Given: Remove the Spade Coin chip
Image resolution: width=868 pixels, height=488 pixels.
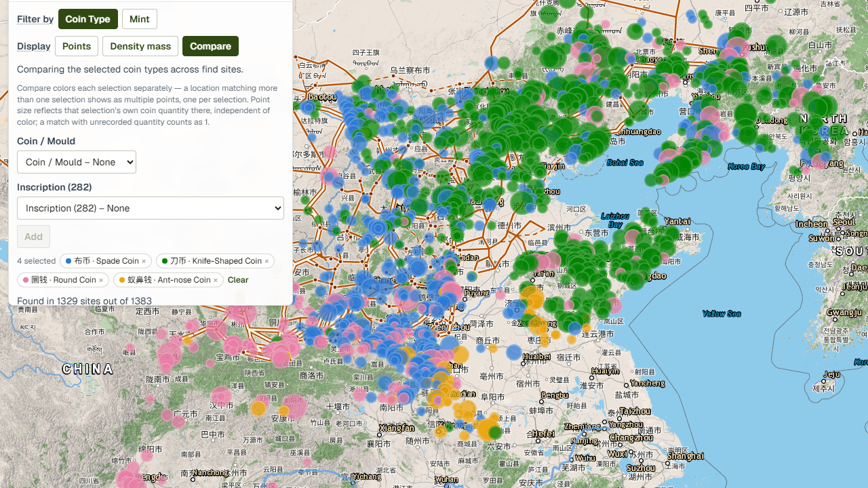Looking at the screenshot, I should point(144,261).
